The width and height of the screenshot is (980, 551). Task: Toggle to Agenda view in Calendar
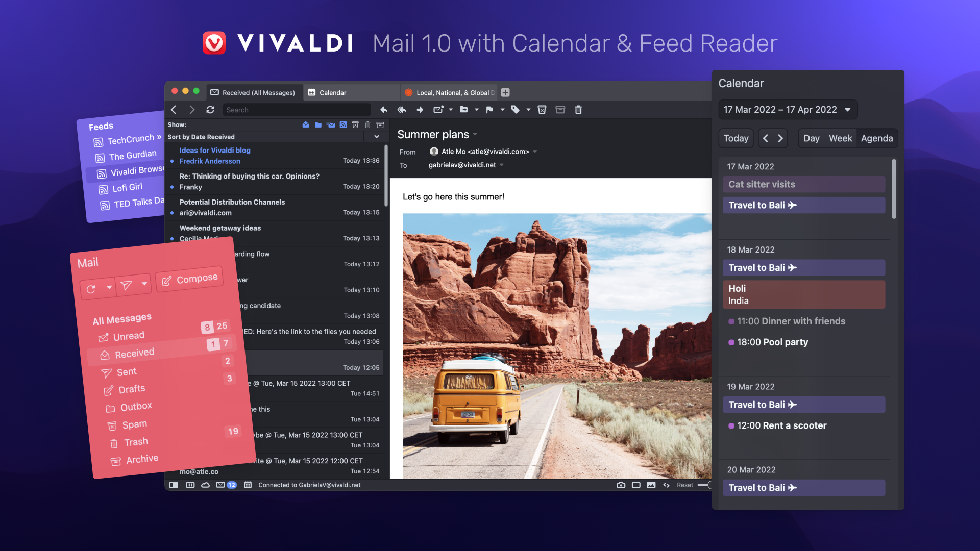(877, 138)
